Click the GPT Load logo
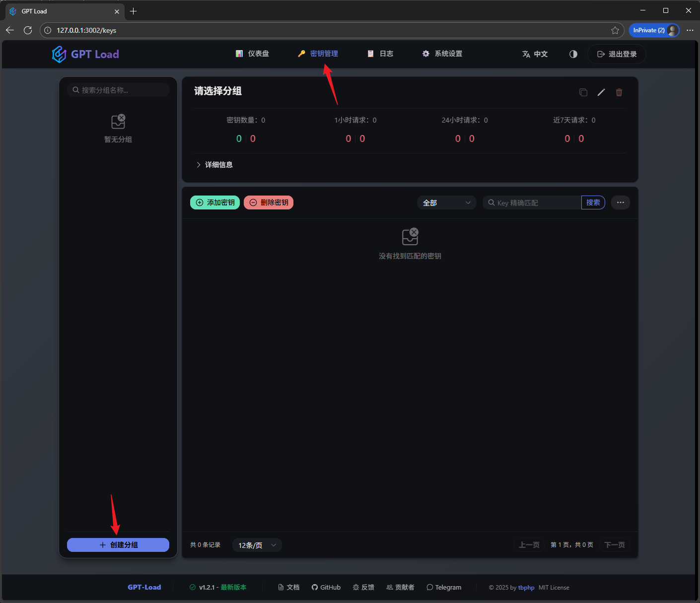The width and height of the screenshot is (700, 603). (x=85, y=54)
